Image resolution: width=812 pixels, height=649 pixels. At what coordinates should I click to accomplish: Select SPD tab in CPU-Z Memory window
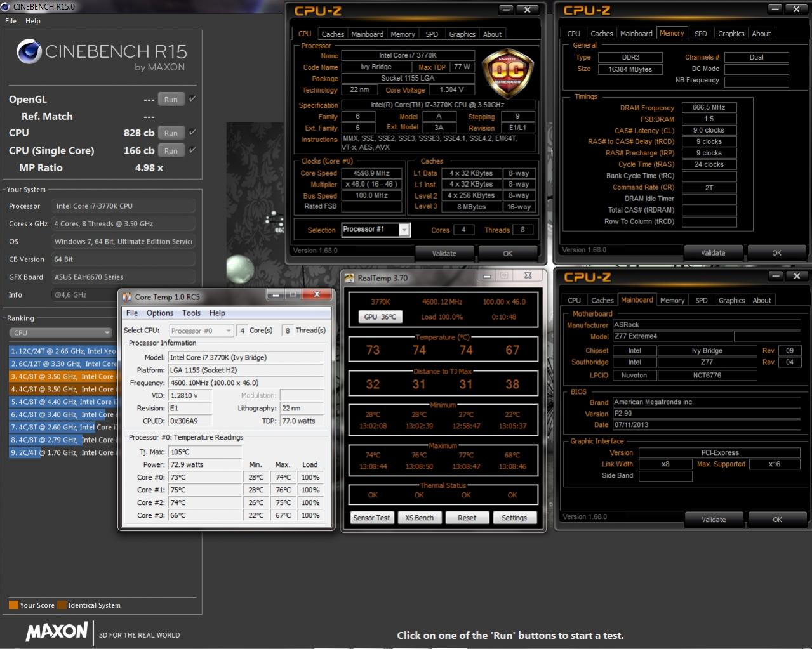[701, 34]
